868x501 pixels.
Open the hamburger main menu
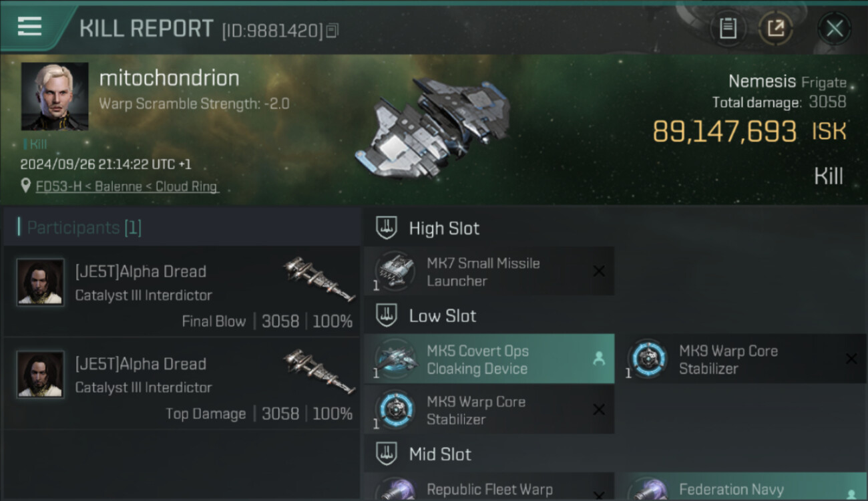(x=30, y=27)
